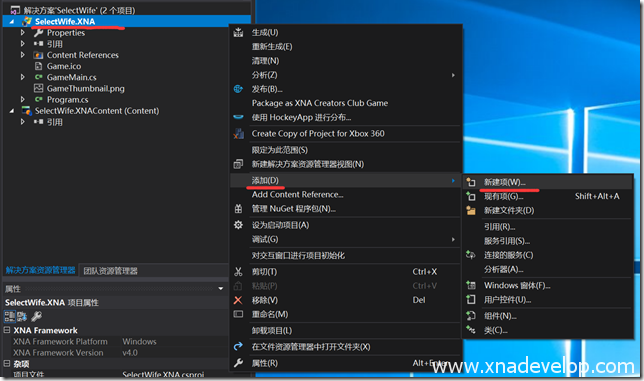Choose 卸载项目(L) menu entry
644x381 pixels.
click(x=345, y=331)
